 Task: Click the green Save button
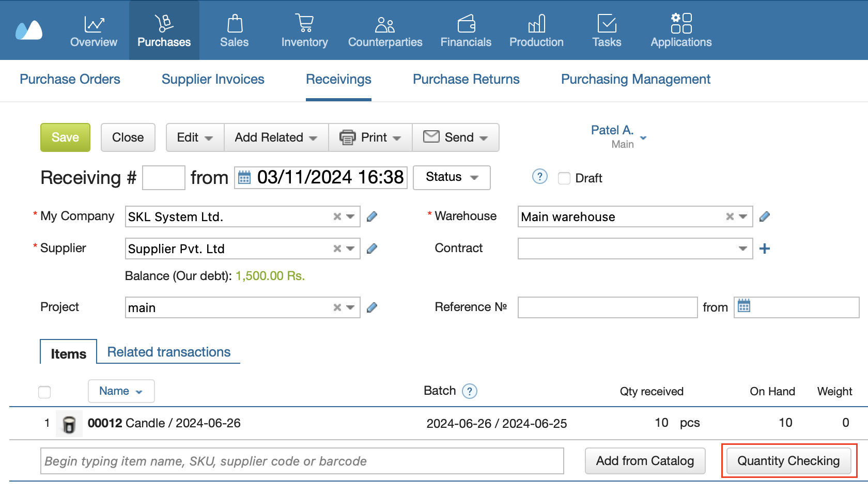click(x=65, y=137)
